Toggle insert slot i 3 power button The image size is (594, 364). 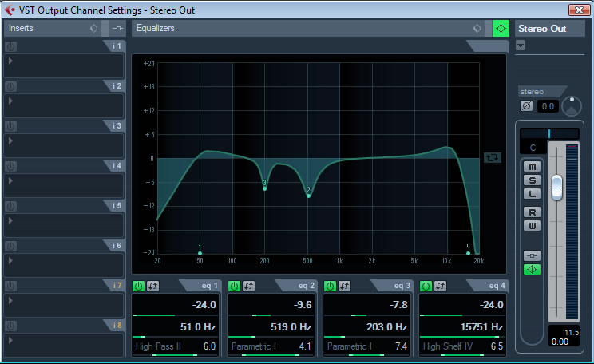point(10,126)
